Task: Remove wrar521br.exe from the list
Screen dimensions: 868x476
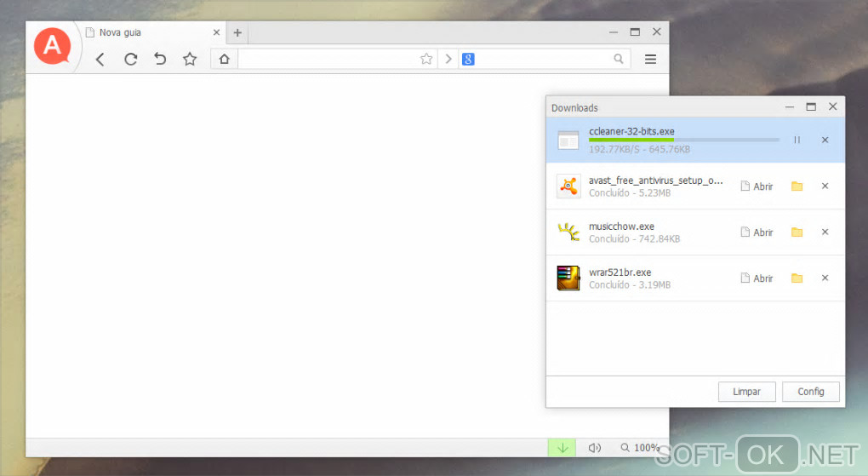Action: click(825, 278)
